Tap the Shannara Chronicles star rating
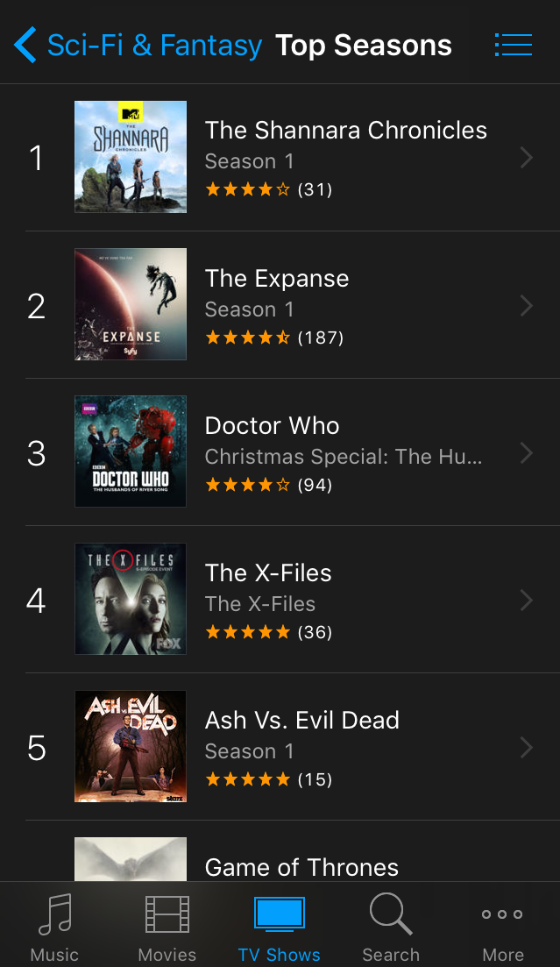560x967 pixels. click(247, 189)
